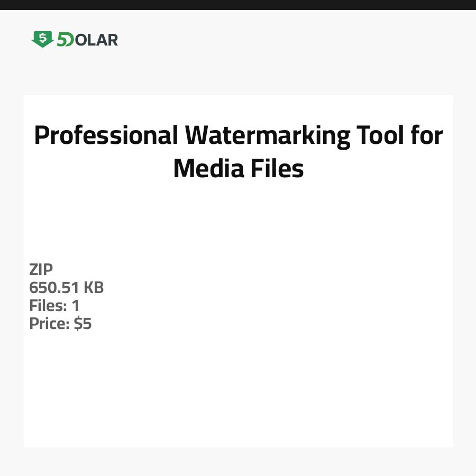Click the $5 price amount
This screenshot has width=476, height=476.
[83, 324]
